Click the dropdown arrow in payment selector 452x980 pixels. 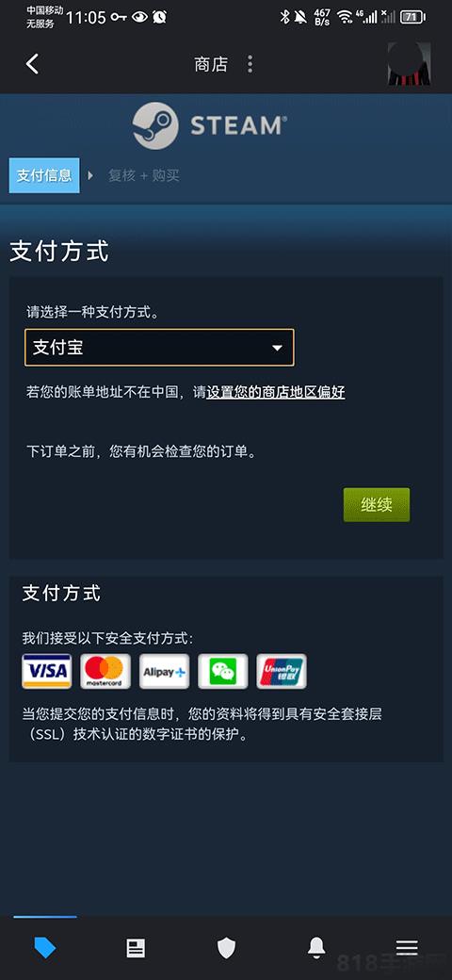[x=277, y=348]
